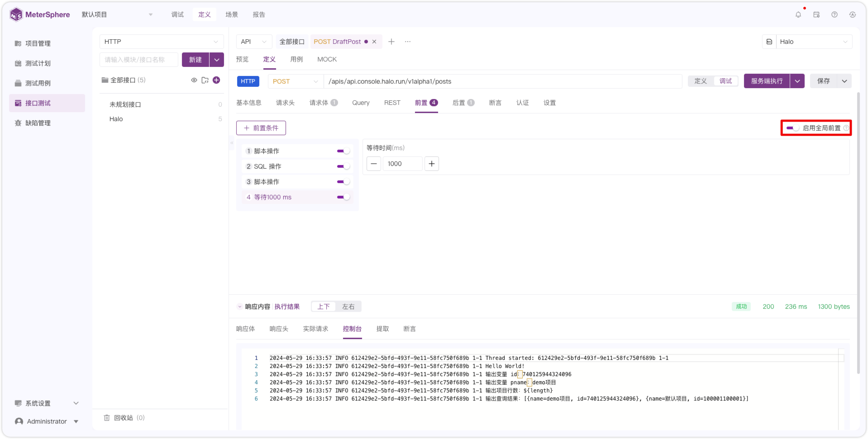Open the Administrator user menu
Viewport: 868px width, 439px height.
[47, 421]
